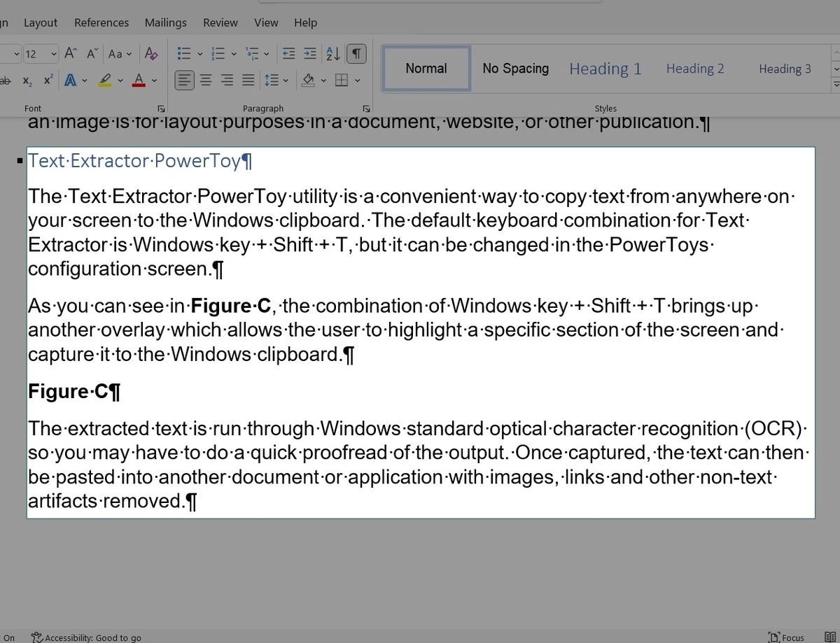Click the Superscript icon

point(47,80)
